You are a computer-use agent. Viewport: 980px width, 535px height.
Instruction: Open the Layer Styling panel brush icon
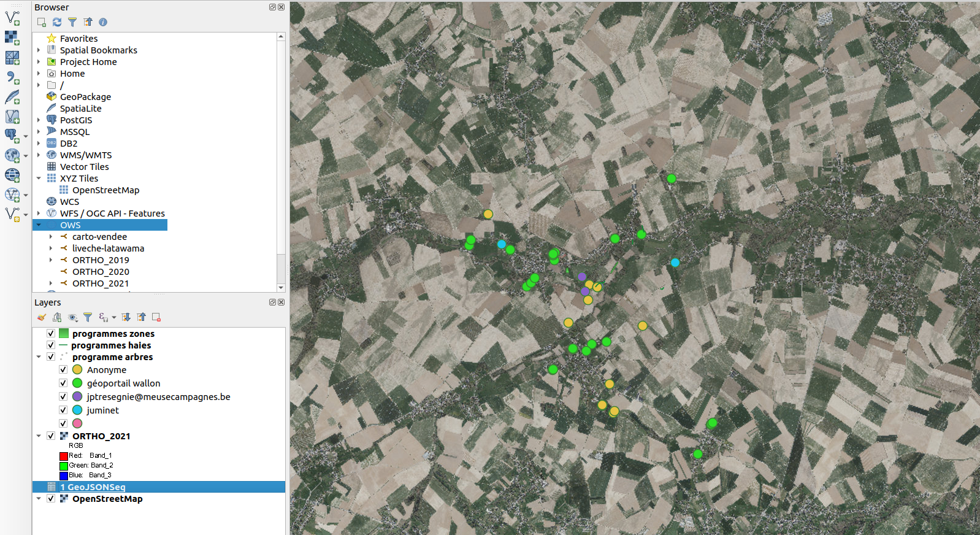(42, 317)
